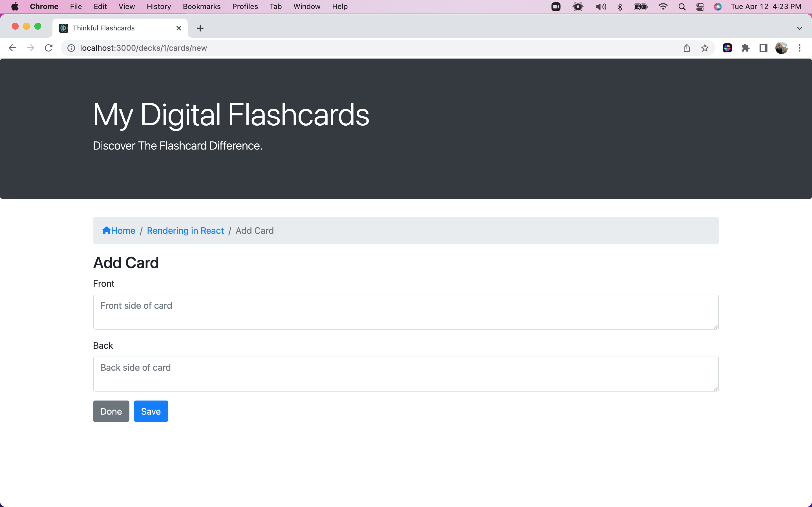Screen dimensions: 812x507
Task: Open the Chrome profile avatar
Action: coord(782,48)
